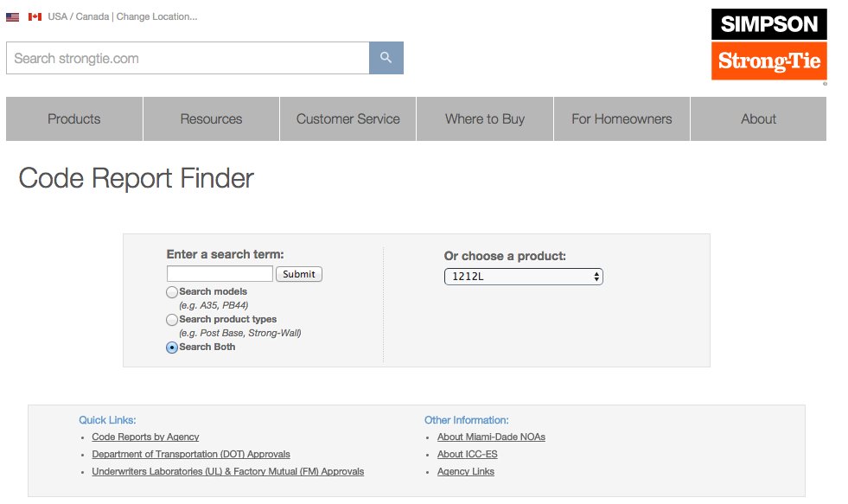Open Department of Transportation (DOT) Approvals link
Image resolution: width=848 pixels, height=504 pixels.
pos(191,454)
